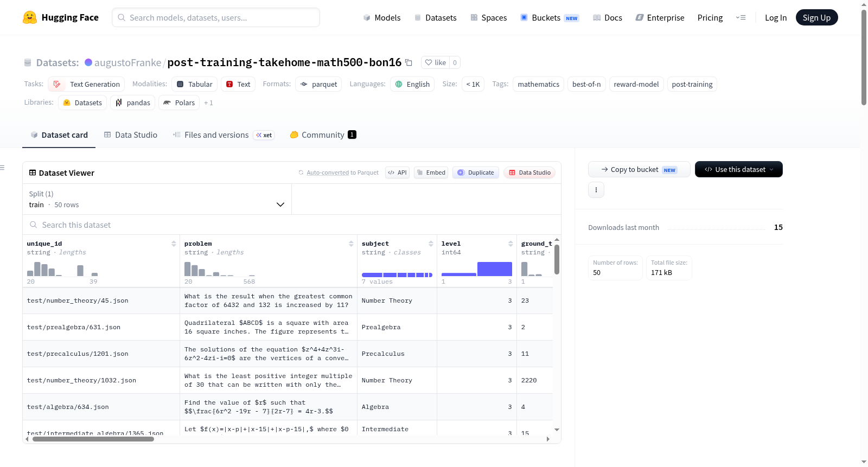Select row test/algebra/634.json

pos(288,407)
